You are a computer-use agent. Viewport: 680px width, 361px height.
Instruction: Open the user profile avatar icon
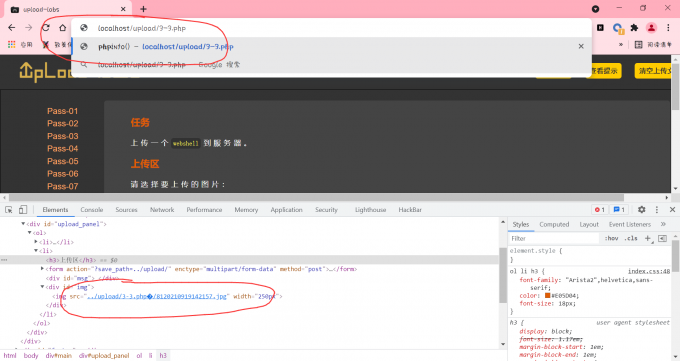pyautogui.click(x=651, y=28)
